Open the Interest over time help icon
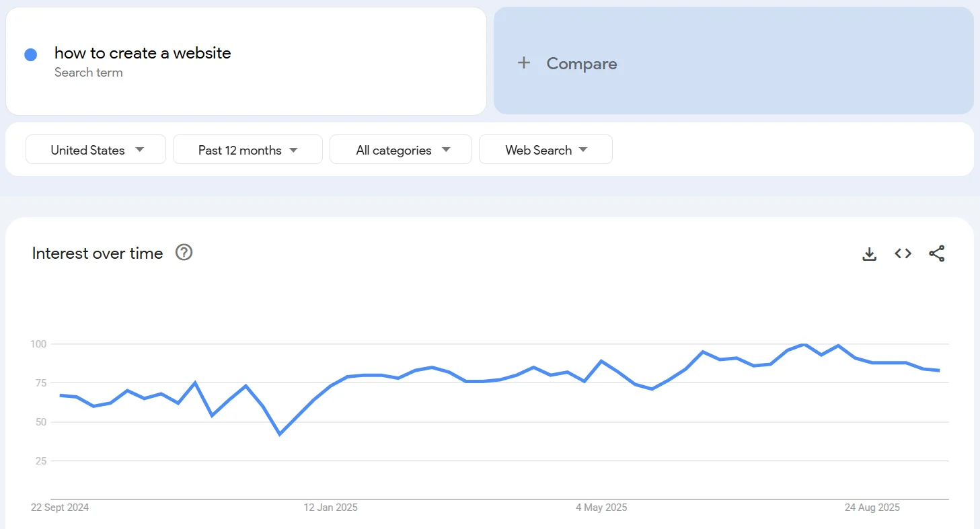The height and width of the screenshot is (529, 980). (x=184, y=252)
